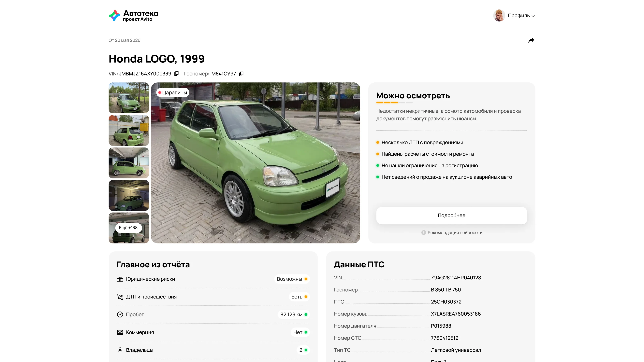Open the Юридические риски row

213,279
